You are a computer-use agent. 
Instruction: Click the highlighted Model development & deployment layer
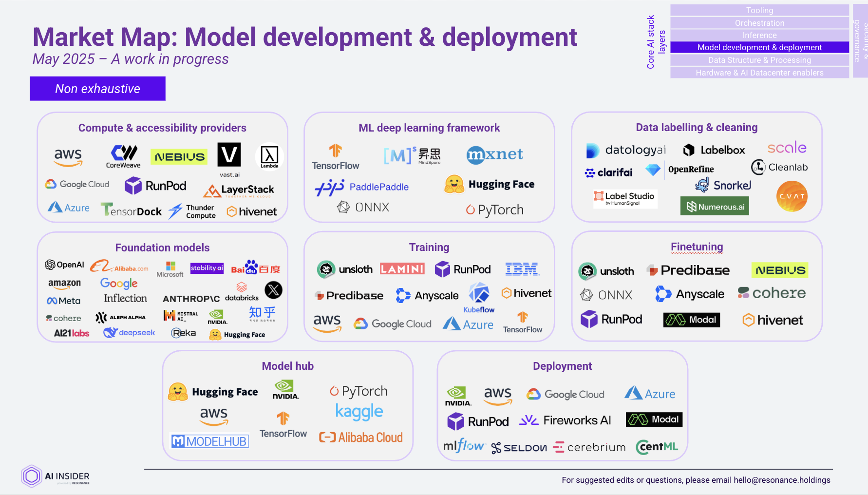click(x=759, y=47)
